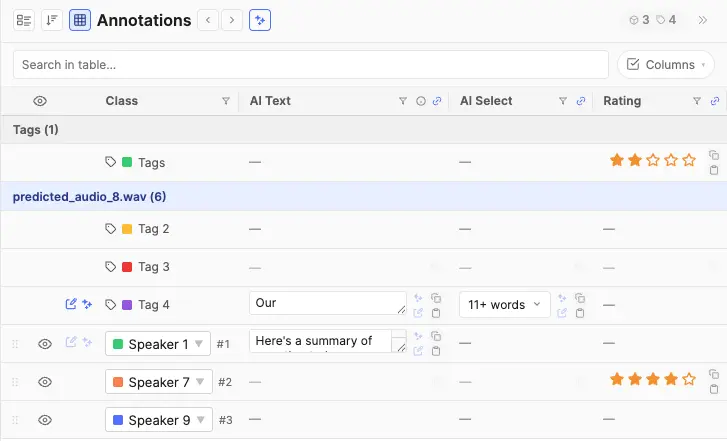
Task: Open the Speaker 9 class dropdown
Action: coord(159,420)
